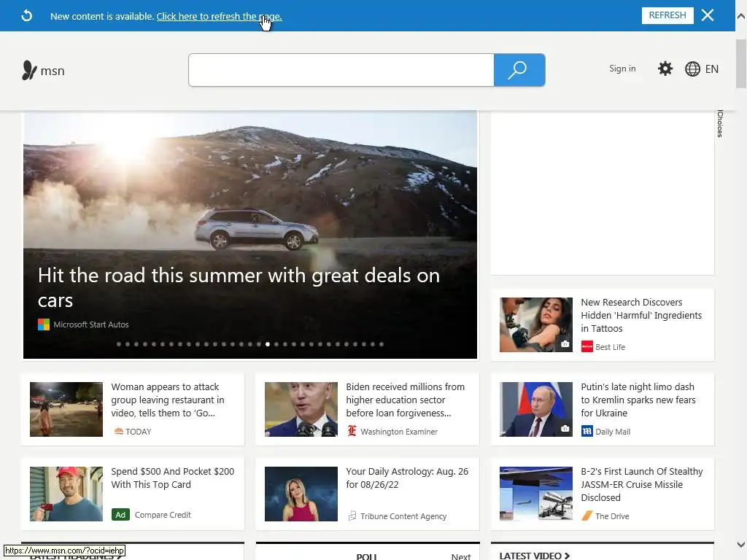Click Sign in link
The width and height of the screenshot is (747, 560).
pos(622,69)
